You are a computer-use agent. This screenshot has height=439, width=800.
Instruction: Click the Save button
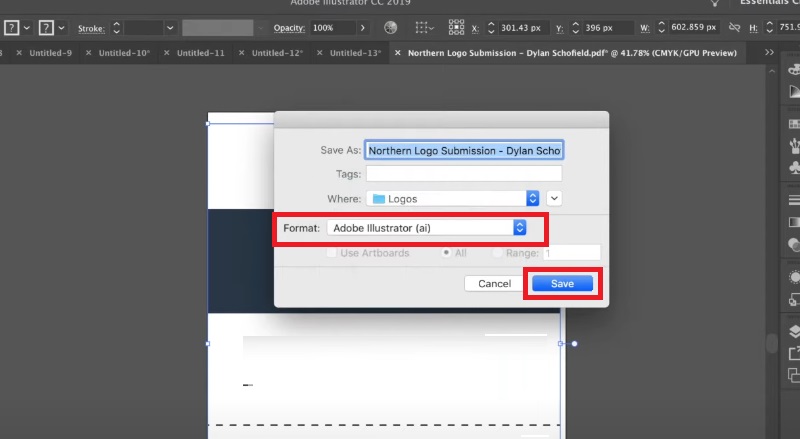tap(562, 283)
